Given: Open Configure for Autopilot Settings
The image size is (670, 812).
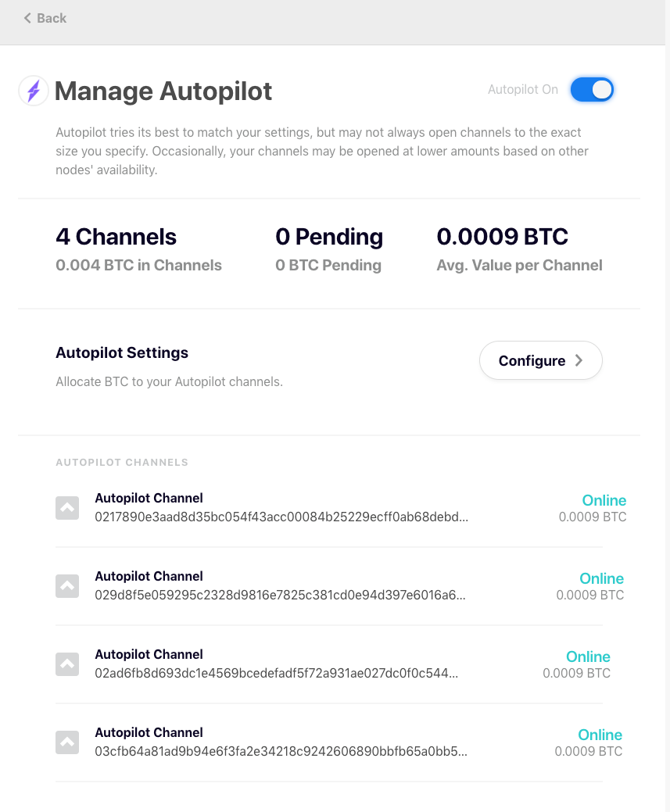Looking at the screenshot, I should pos(540,360).
